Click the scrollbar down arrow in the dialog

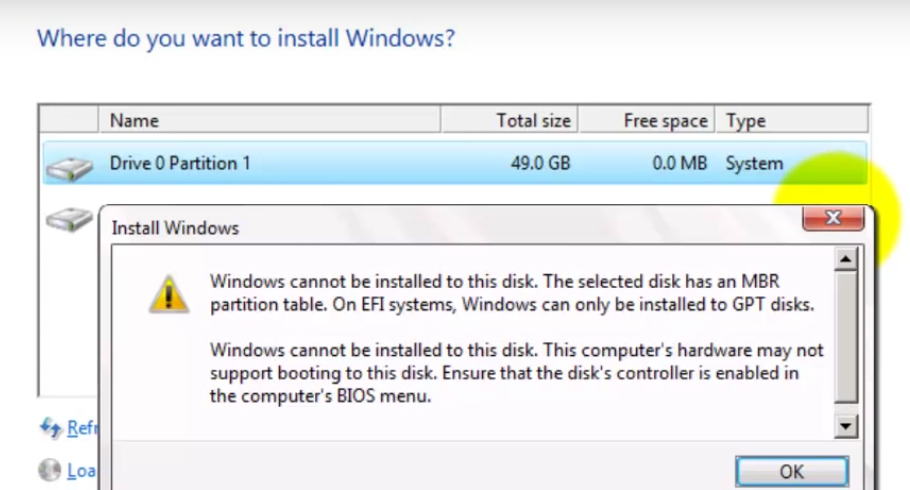[846, 427]
